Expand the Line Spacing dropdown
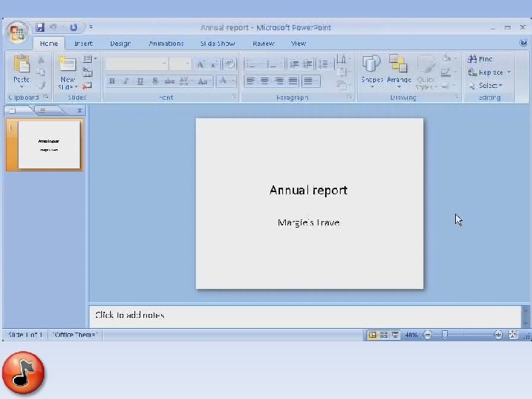 [324, 64]
